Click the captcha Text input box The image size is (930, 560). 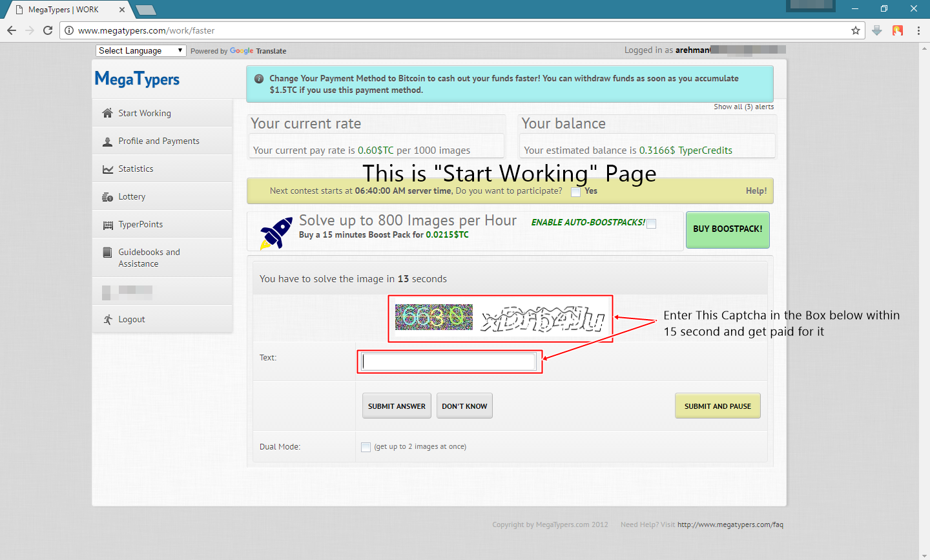449,362
